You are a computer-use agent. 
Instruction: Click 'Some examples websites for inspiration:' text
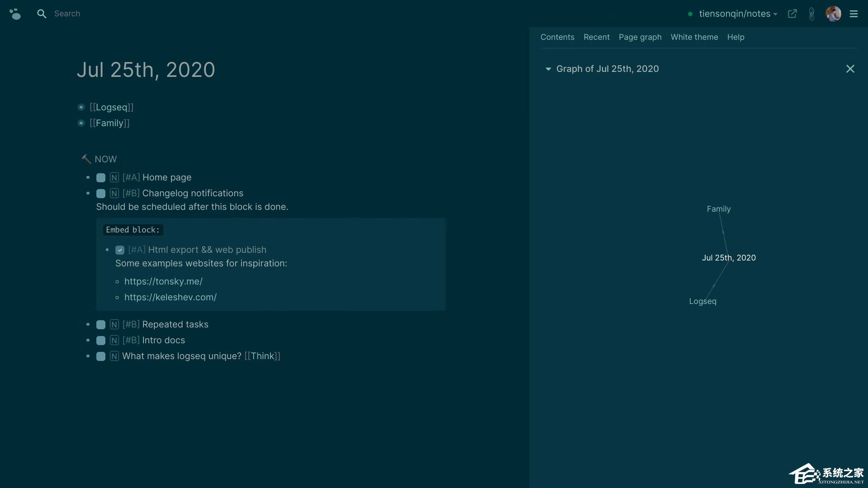[x=201, y=263]
